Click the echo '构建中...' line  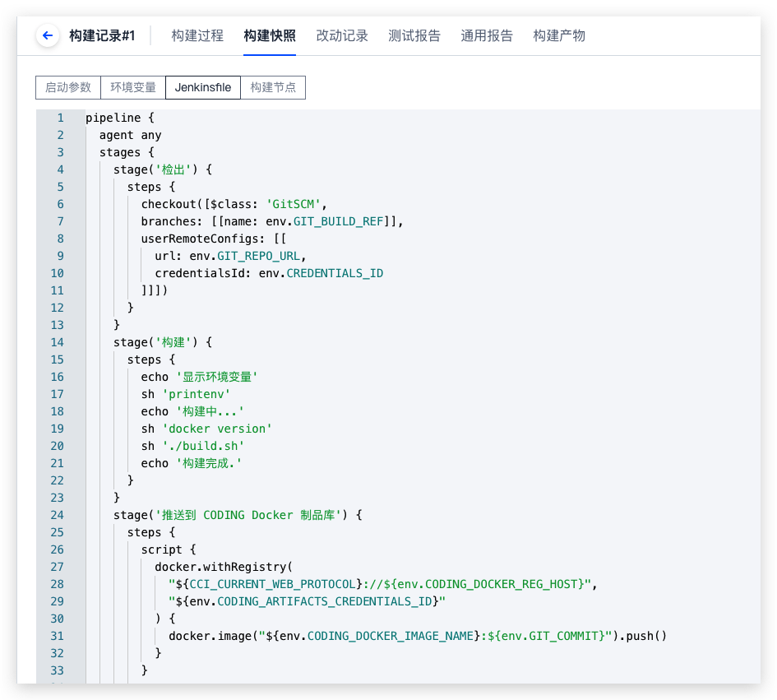(192, 412)
